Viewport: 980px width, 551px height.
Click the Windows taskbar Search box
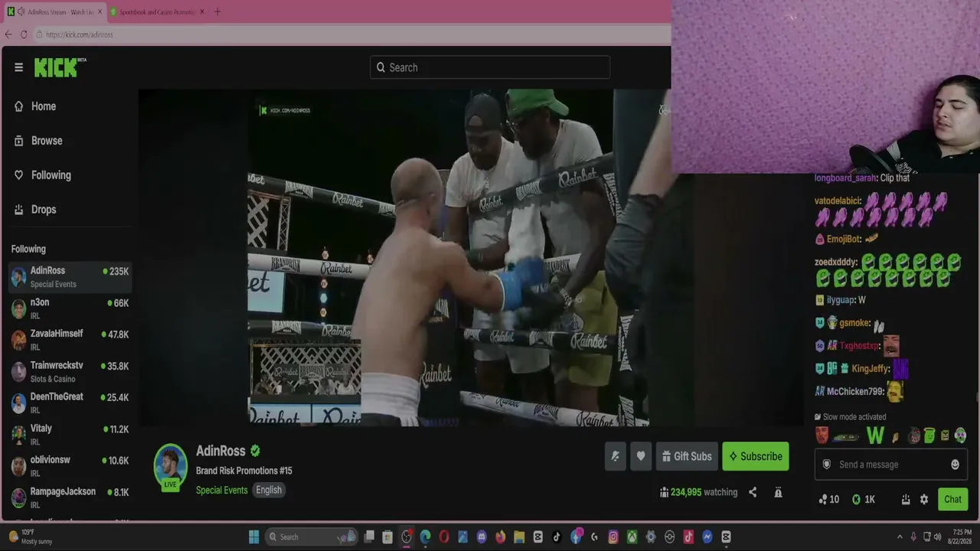click(311, 536)
